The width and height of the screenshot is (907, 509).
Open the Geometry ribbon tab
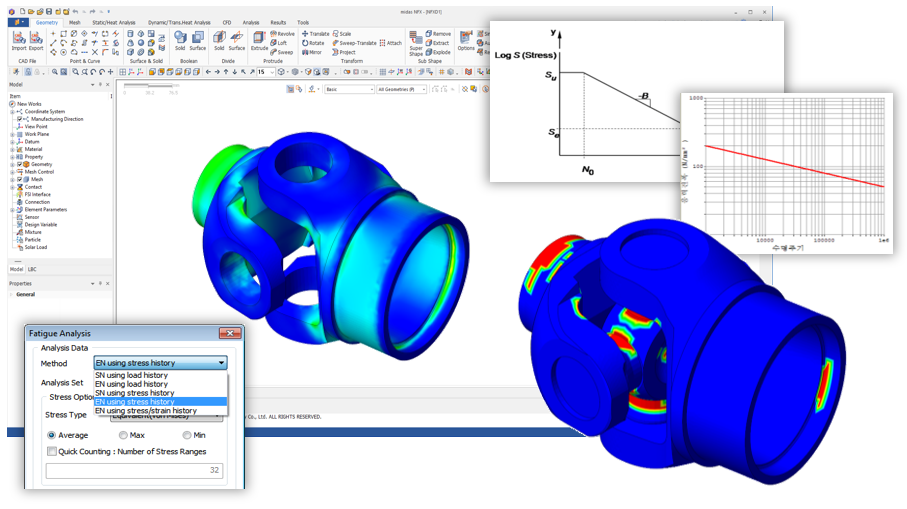point(47,23)
